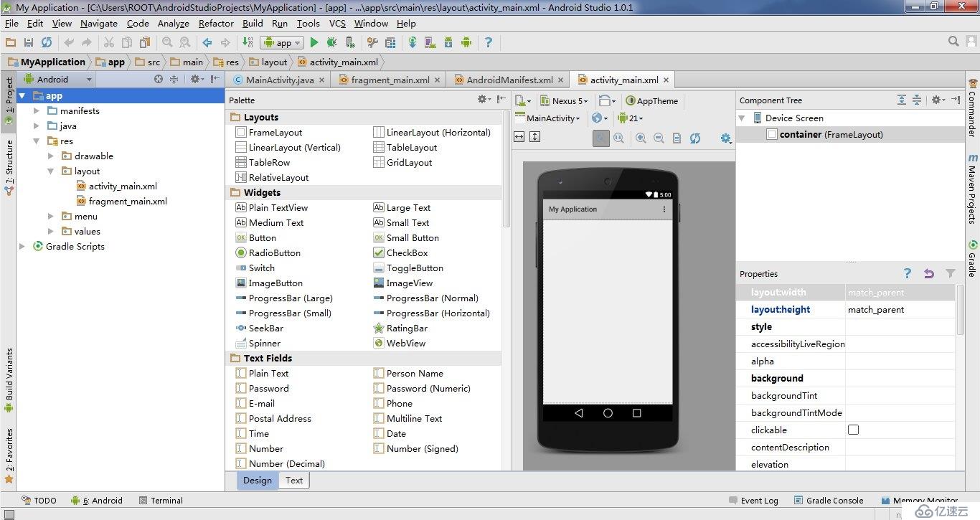Click the Make Project icon

pyautogui.click(x=248, y=43)
